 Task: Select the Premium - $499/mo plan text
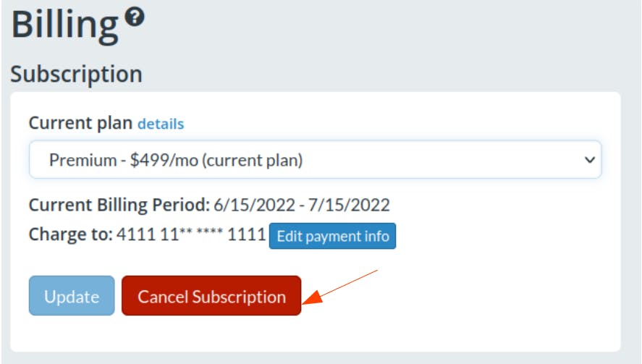(176, 160)
